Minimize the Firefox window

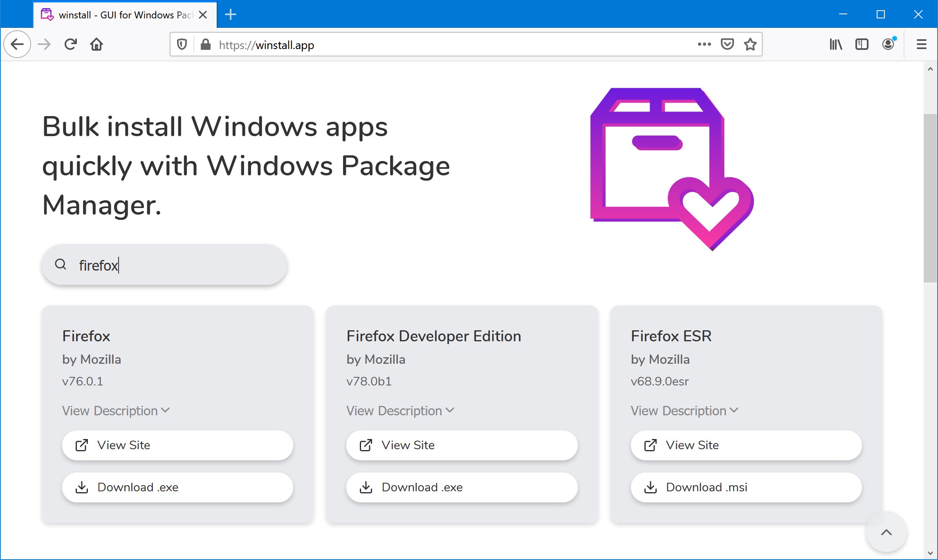[x=843, y=14]
